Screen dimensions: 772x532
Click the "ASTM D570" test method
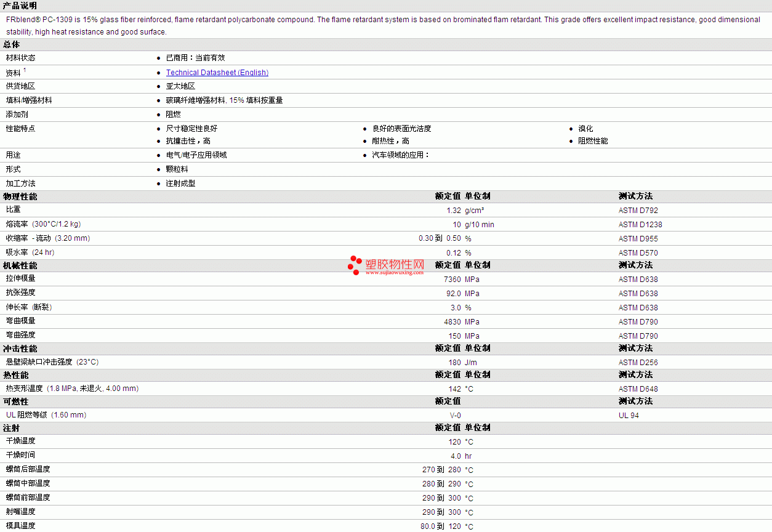click(638, 253)
